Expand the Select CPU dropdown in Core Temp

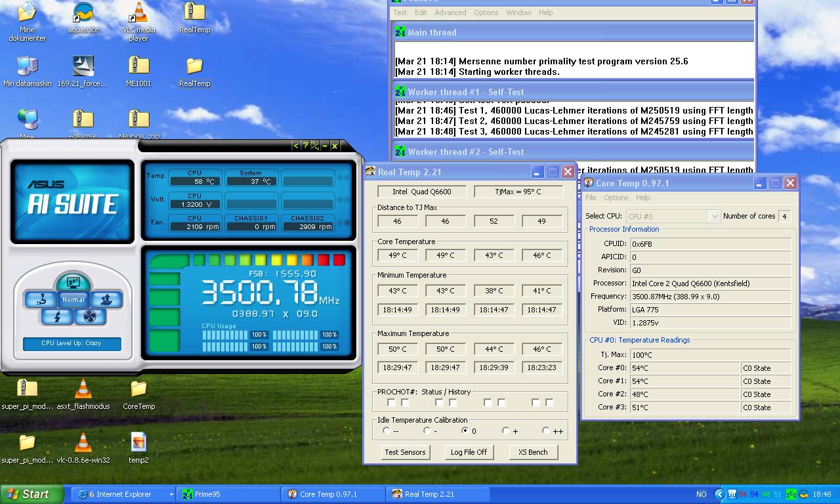point(715,216)
